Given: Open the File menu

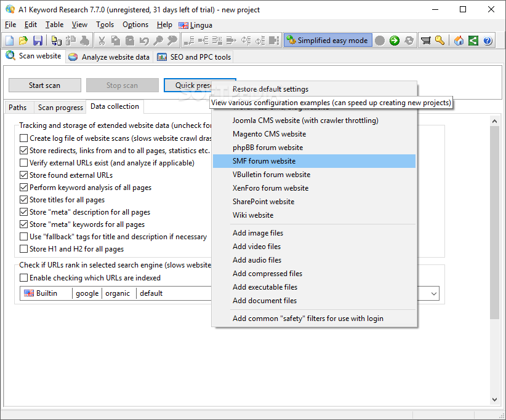Looking at the screenshot, I should point(10,25).
